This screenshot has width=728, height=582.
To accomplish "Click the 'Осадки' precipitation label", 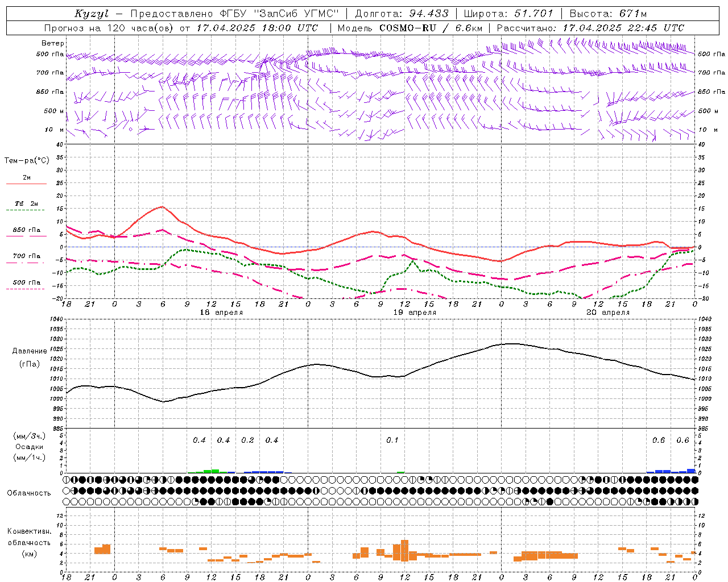I will click(30, 447).
